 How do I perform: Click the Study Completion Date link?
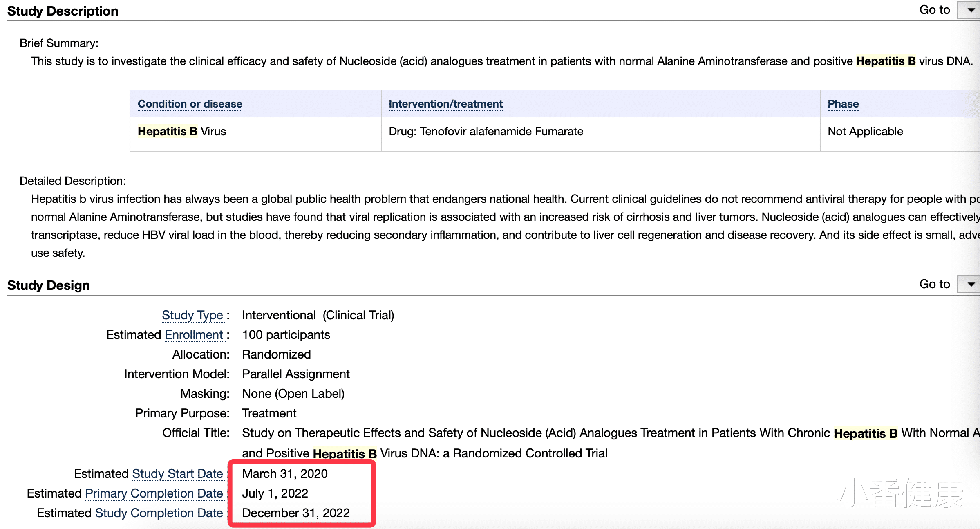[159, 513]
